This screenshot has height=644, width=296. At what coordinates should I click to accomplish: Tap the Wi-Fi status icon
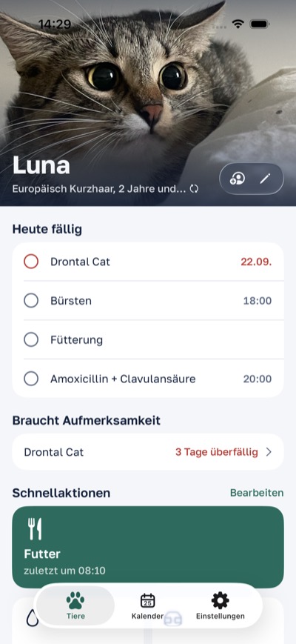[238, 24]
